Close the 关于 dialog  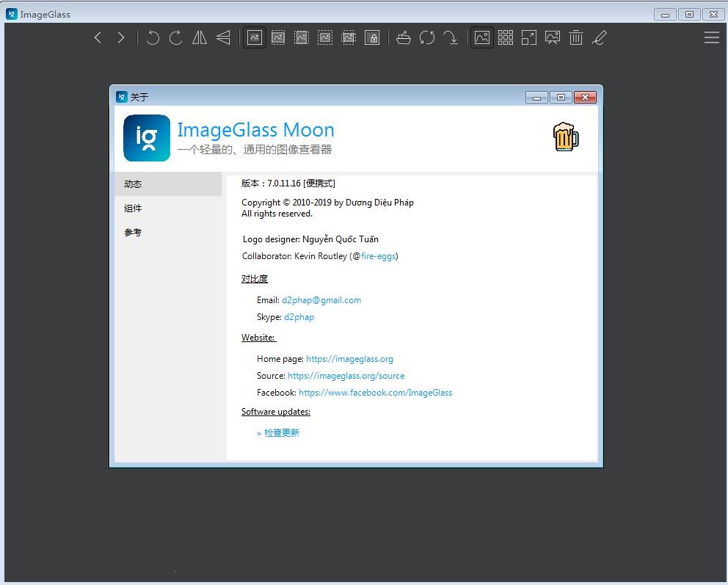[x=585, y=97]
